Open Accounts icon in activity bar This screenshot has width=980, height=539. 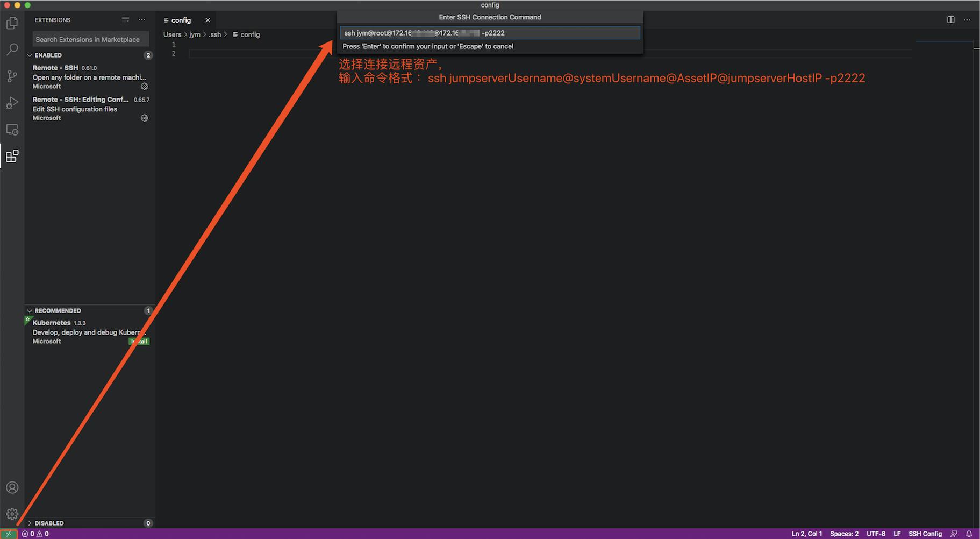pyautogui.click(x=12, y=487)
